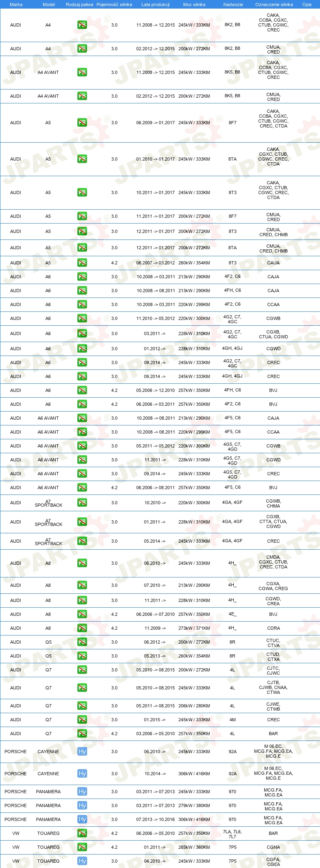
Task: Click petrol icon in A6 4FH BVJ row
Action: point(82,390)
